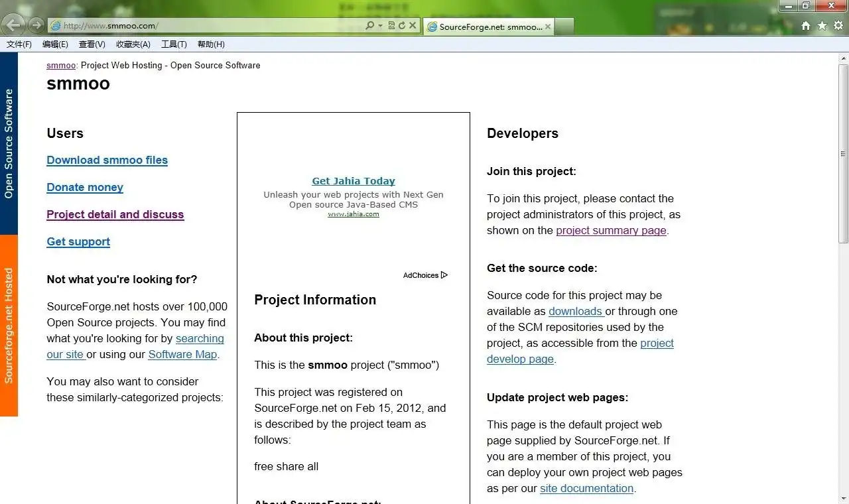Open the 帮助(H) menu
Image resolution: width=849 pixels, height=504 pixels.
(x=211, y=44)
